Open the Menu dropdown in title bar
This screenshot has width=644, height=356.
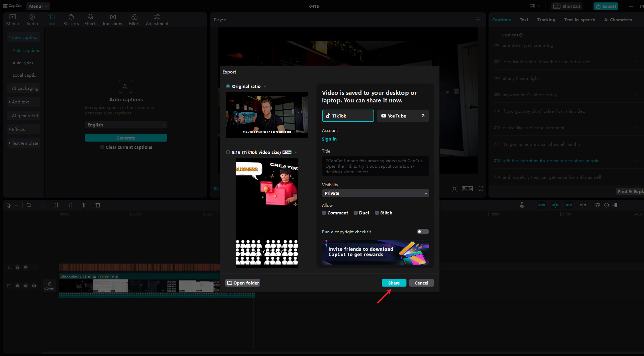tap(38, 6)
